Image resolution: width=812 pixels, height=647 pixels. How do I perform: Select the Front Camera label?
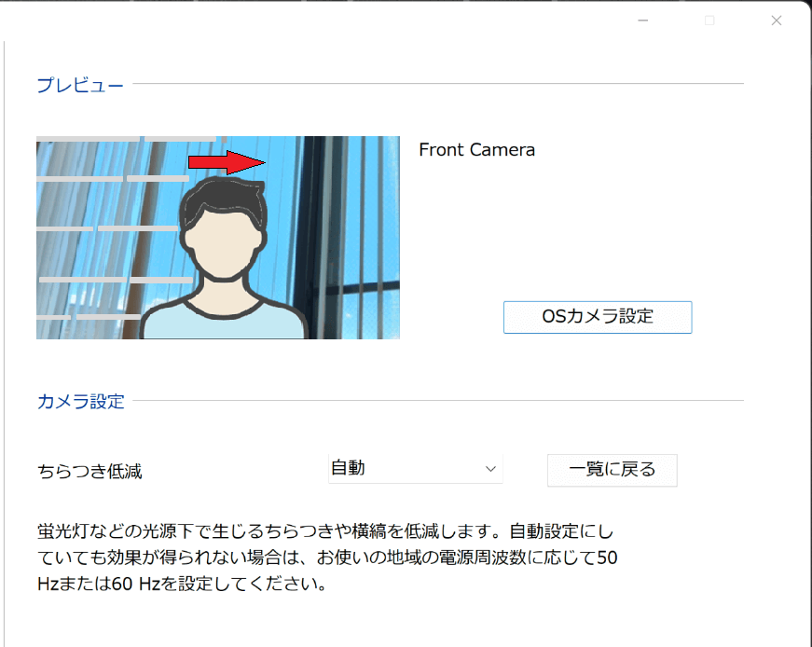(x=477, y=150)
